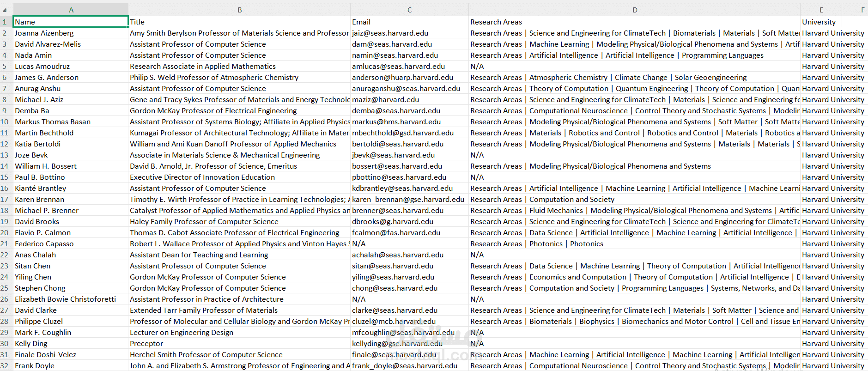Image resolution: width=868 pixels, height=371 pixels.
Task: Click the email 'karen_brennan@gse.harvard.edu'
Action: [x=408, y=199]
